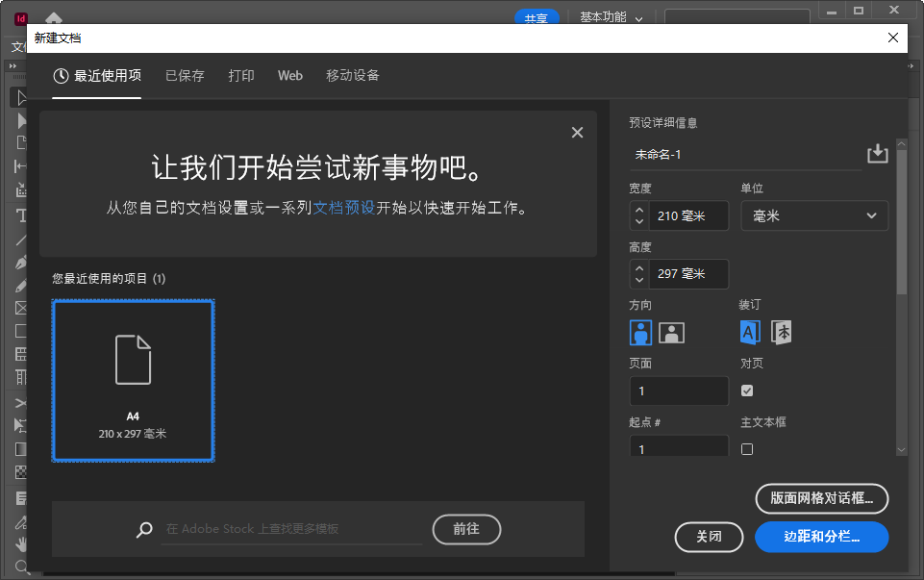Select the Free Transform tool
Image resolution: width=924 pixels, height=580 pixels.
[x=20, y=425]
